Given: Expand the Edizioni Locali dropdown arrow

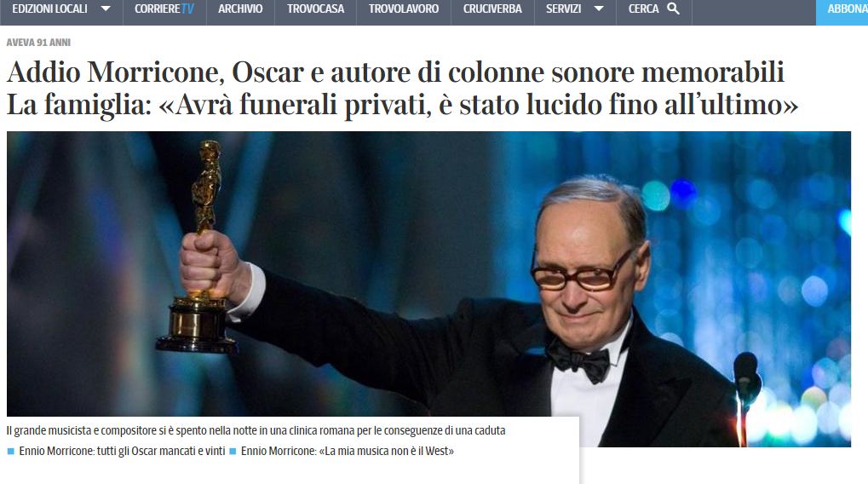Looking at the screenshot, I should pos(105,9).
